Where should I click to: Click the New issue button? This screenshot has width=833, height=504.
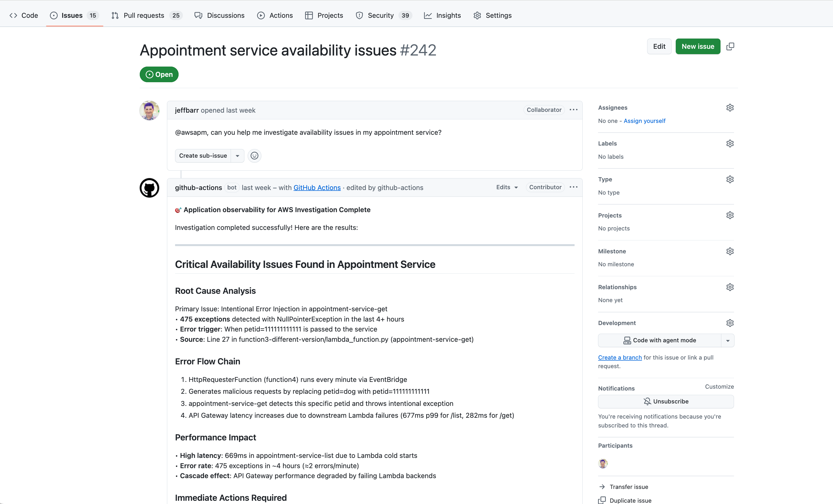click(x=697, y=46)
